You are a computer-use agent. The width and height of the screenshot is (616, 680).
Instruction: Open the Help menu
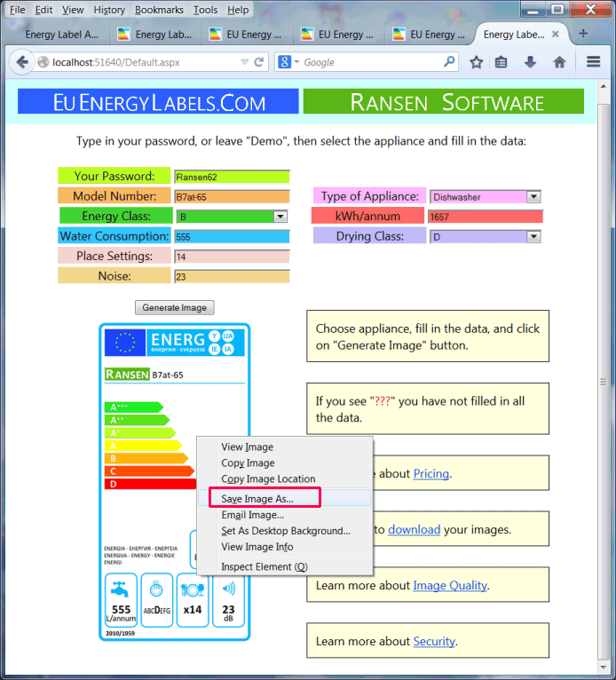(x=238, y=10)
